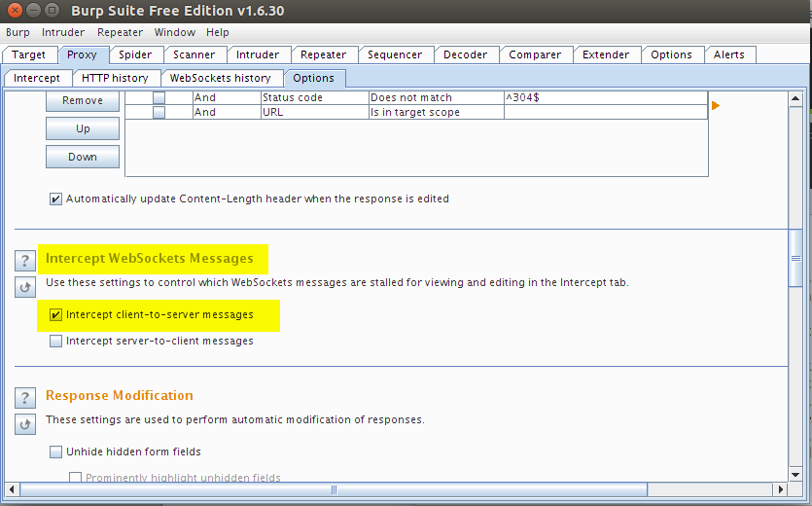
Task: Open the HTTP history sub-tab
Action: (115, 78)
